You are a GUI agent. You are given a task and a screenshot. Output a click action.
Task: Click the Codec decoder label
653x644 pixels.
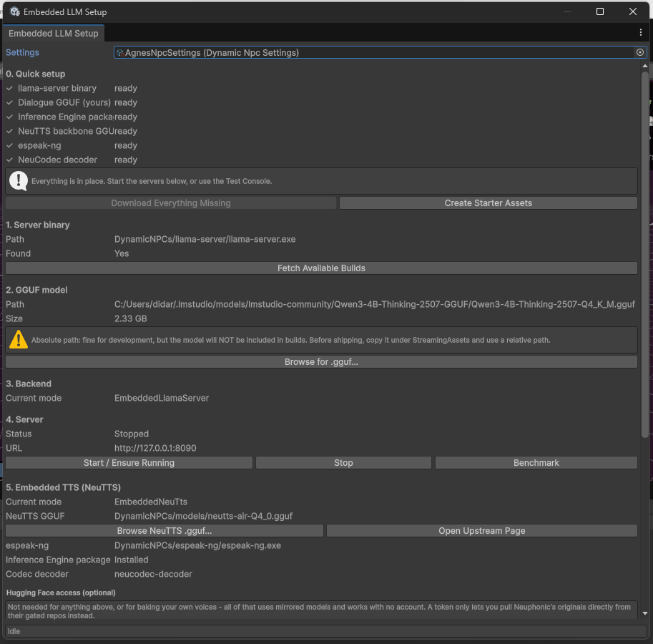click(37, 574)
